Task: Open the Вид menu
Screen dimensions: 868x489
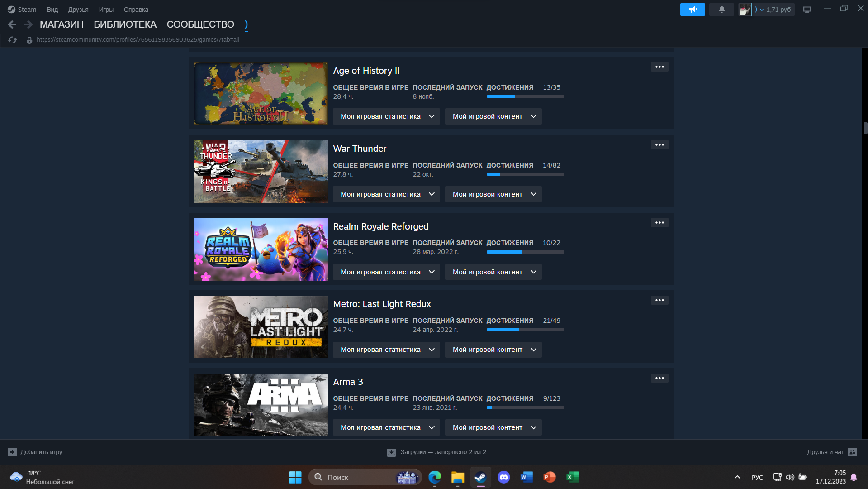Action: [52, 10]
